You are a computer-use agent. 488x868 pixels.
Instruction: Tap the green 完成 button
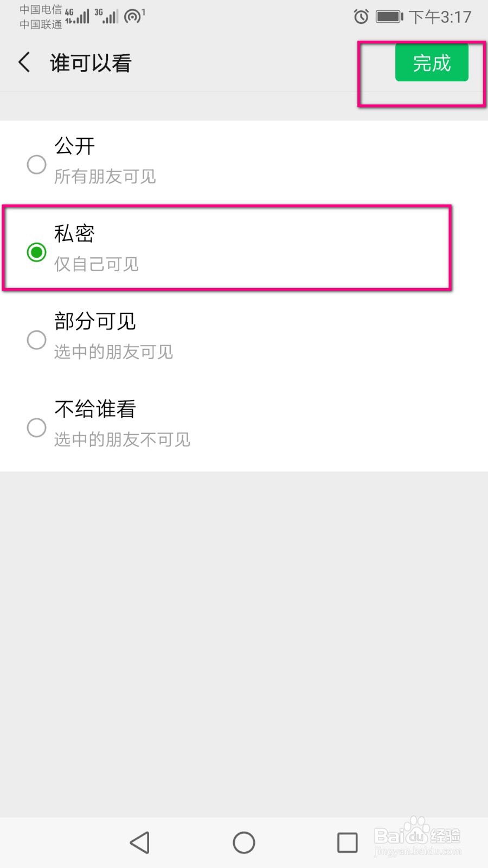click(432, 63)
